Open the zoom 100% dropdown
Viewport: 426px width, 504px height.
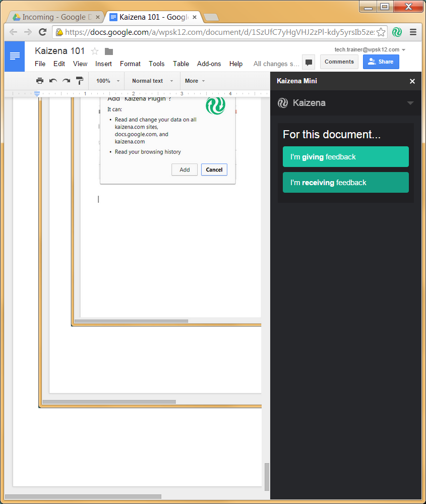108,81
